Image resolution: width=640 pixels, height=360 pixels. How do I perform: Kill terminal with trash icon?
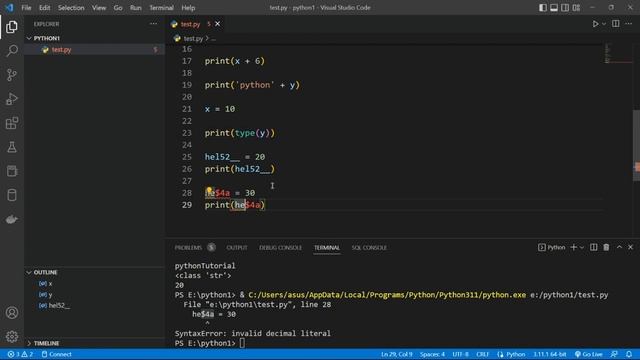click(606, 247)
